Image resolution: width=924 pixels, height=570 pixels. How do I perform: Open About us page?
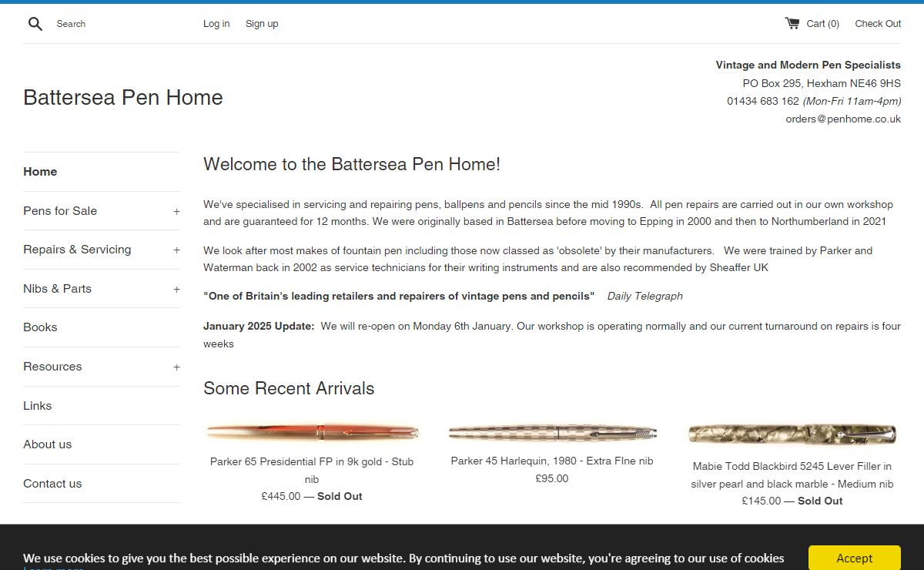click(x=47, y=444)
